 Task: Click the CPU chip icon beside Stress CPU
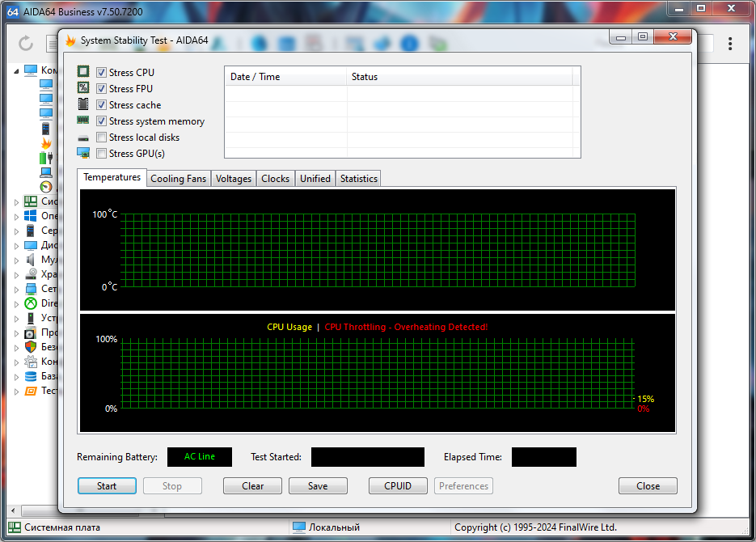coord(83,71)
